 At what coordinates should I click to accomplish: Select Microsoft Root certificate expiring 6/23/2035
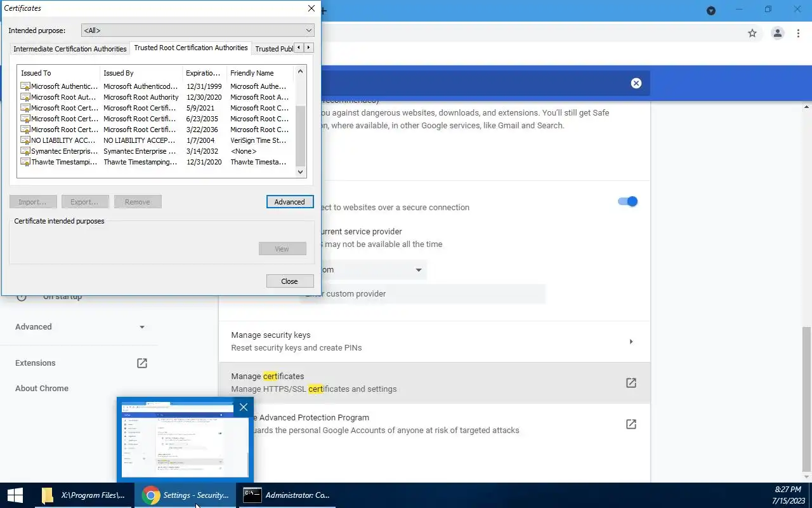(x=156, y=119)
